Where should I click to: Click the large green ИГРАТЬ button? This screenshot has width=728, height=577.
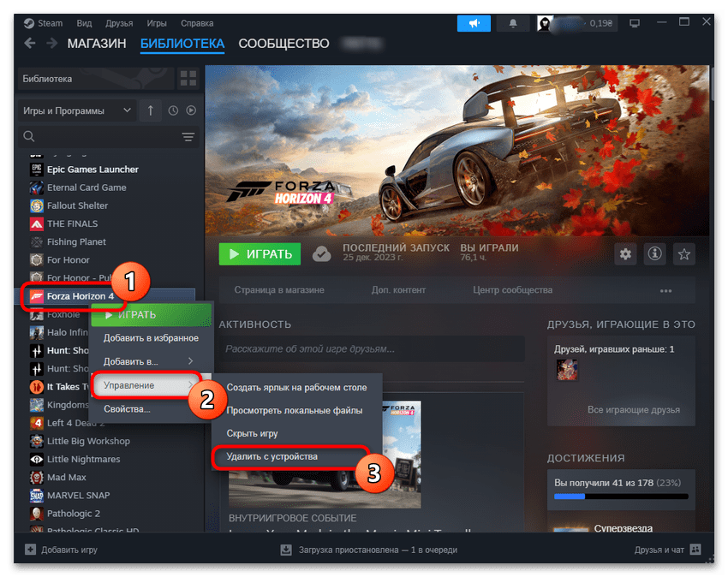[x=260, y=254]
